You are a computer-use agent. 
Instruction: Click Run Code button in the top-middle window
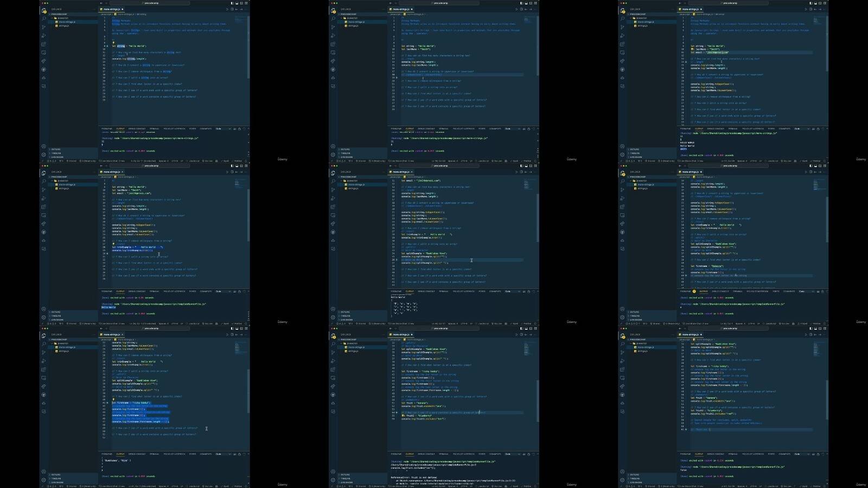point(517,9)
